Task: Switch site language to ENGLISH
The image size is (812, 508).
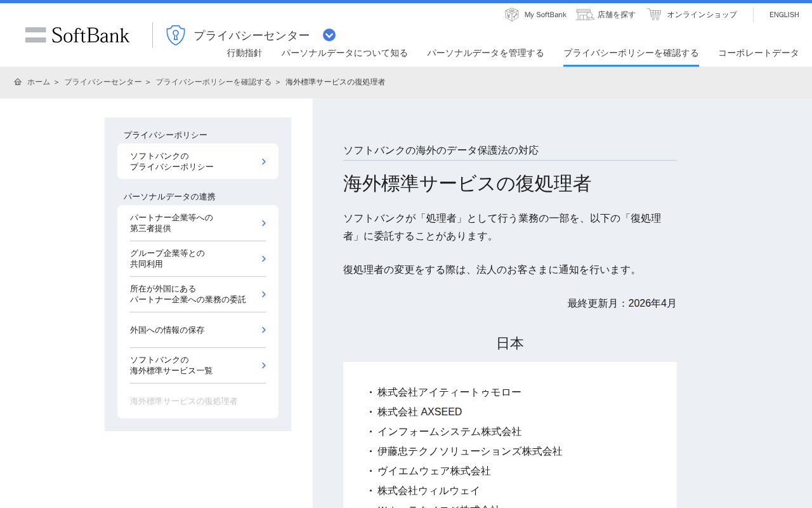Action: [x=784, y=15]
